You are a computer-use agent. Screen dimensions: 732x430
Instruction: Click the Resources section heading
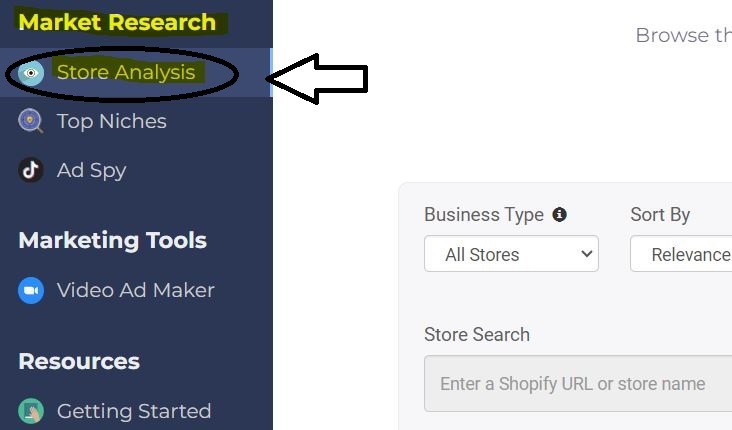(x=79, y=361)
